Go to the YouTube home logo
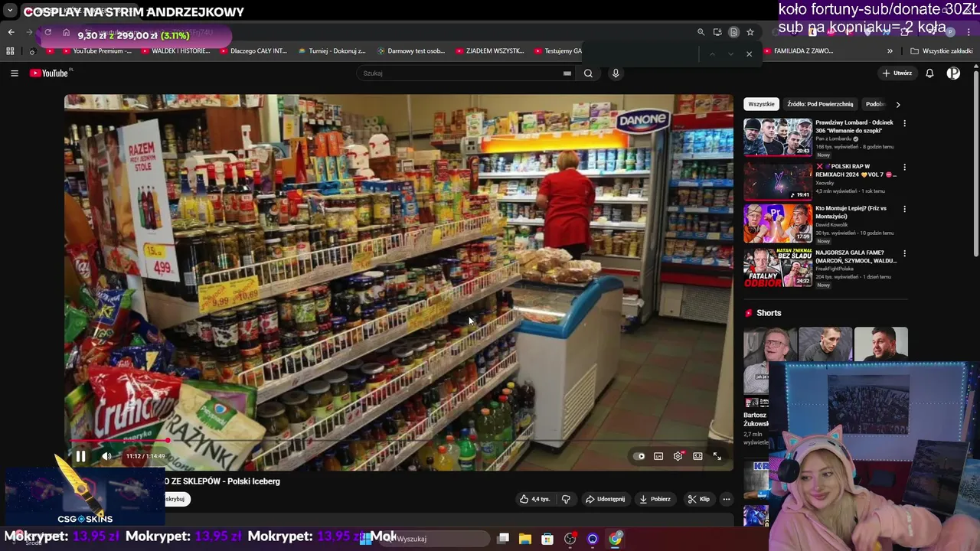Viewport: 980px width, 551px height. tap(51, 73)
